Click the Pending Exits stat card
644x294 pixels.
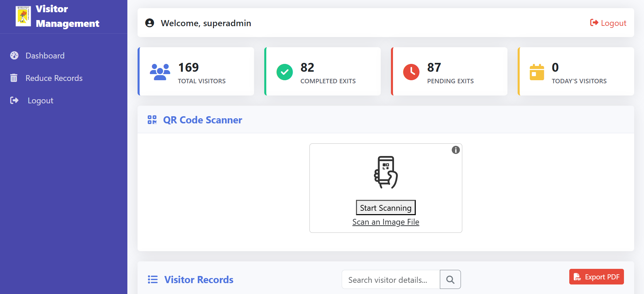[449, 71]
